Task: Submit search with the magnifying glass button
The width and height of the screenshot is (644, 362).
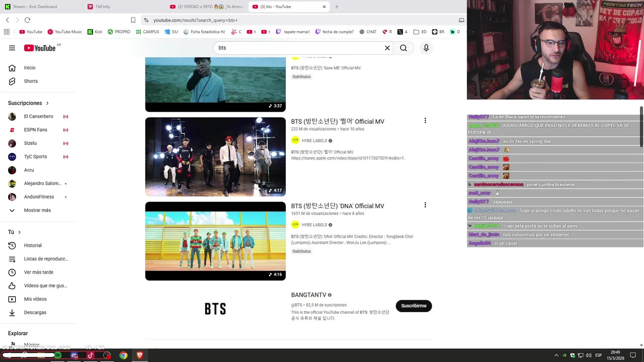Action: [404, 48]
